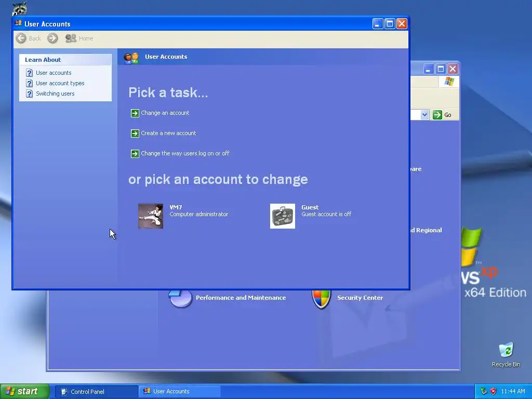
Task: Open Performance and Maintenance category link
Action: 241,298
